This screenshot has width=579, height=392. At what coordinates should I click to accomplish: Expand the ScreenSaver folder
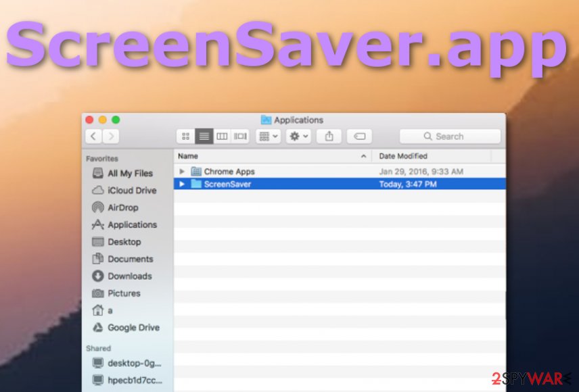tap(181, 184)
